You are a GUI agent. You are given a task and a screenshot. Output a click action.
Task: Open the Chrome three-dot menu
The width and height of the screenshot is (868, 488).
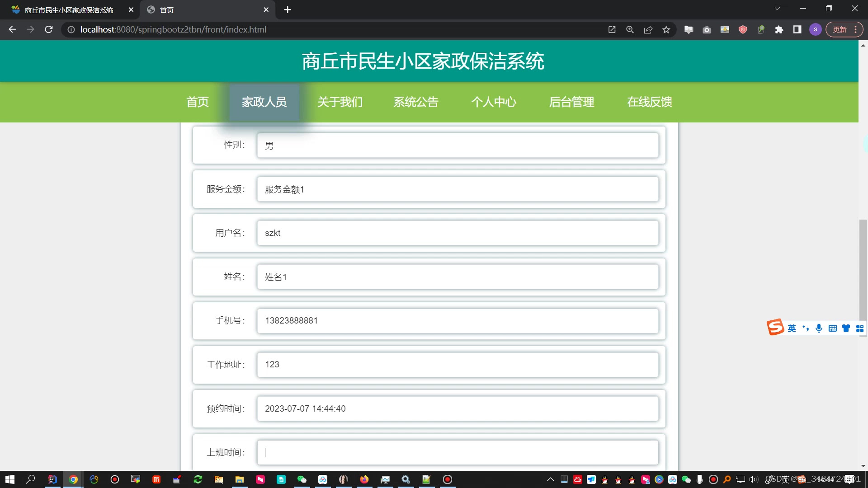click(856, 30)
